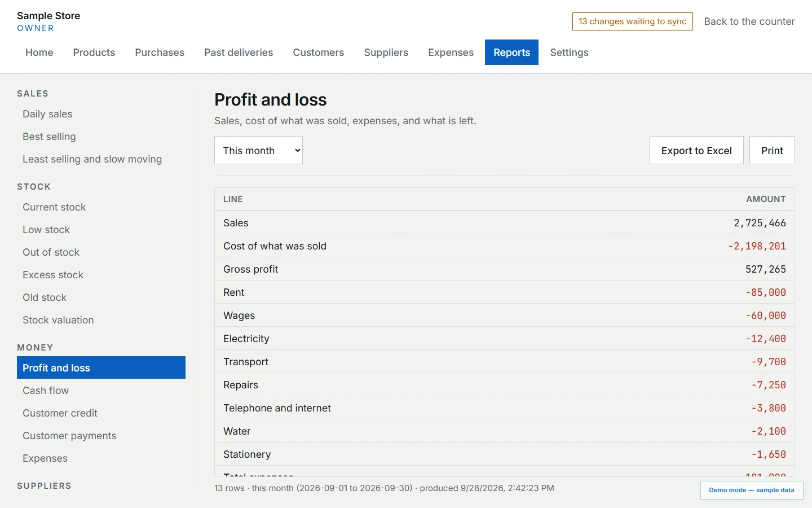Click the Gross profit row label
The width and height of the screenshot is (812, 508).
click(251, 269)
